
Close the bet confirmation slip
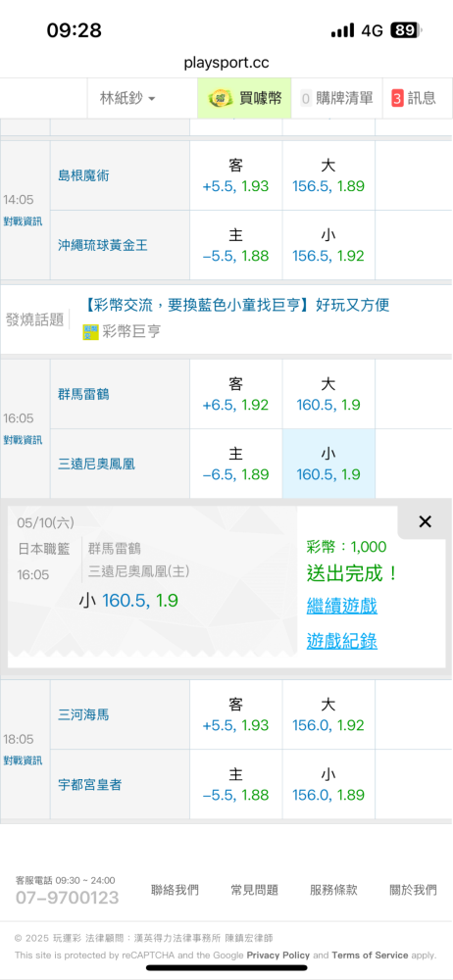[x=425, y=522]
